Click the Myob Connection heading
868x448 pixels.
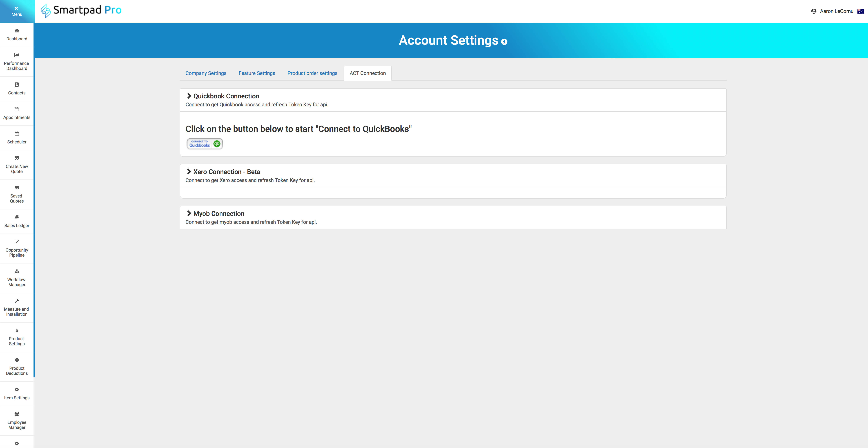coord(219,214)
